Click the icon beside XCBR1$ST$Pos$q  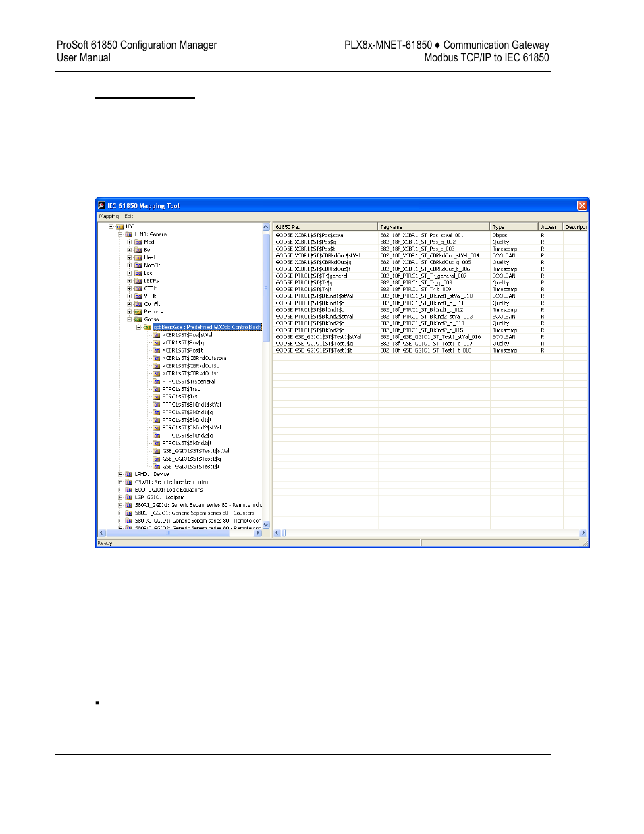[157, 343]
